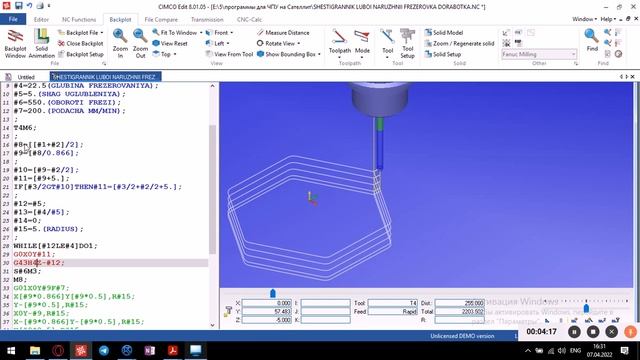Adjust the backplot position slider

click(x=273, y=293)
